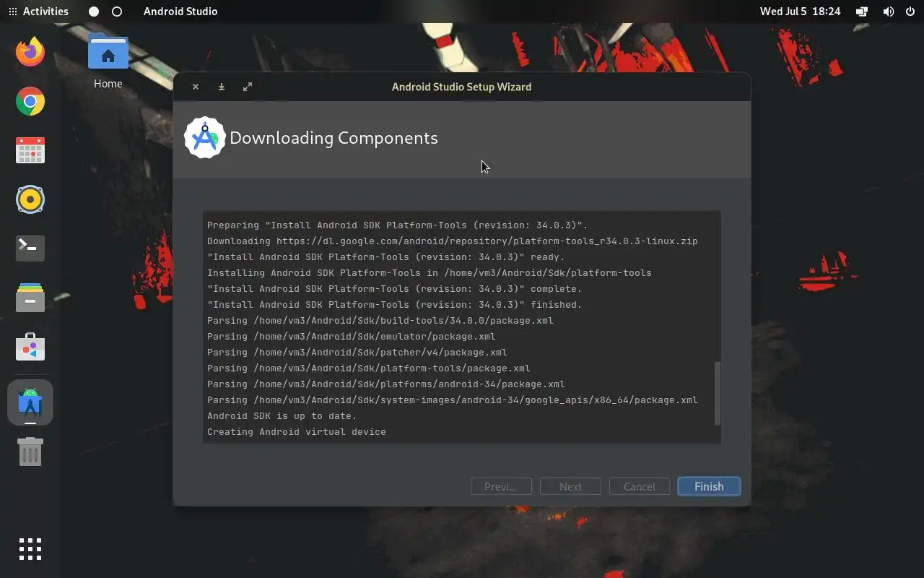Viewport: 924px width, 578px height.
Task: Select Android Studio icon in the dock
Action: pos(30,402)
